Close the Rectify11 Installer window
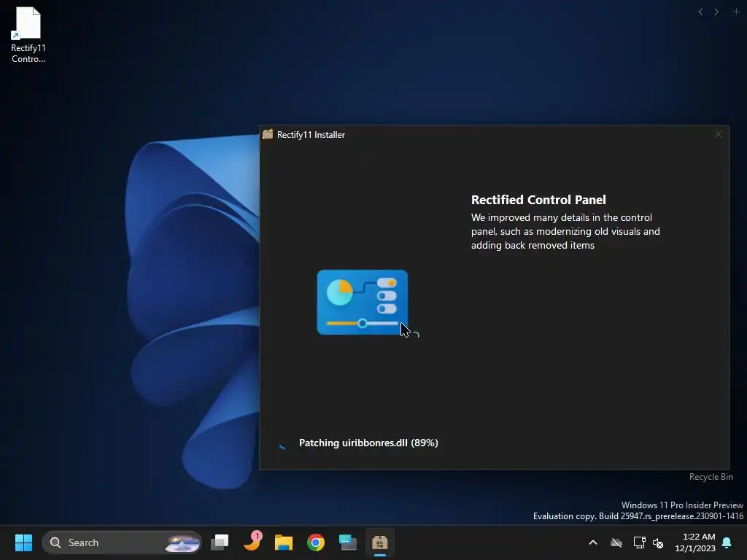The image size is (747, 560). [x=718, y=135]
